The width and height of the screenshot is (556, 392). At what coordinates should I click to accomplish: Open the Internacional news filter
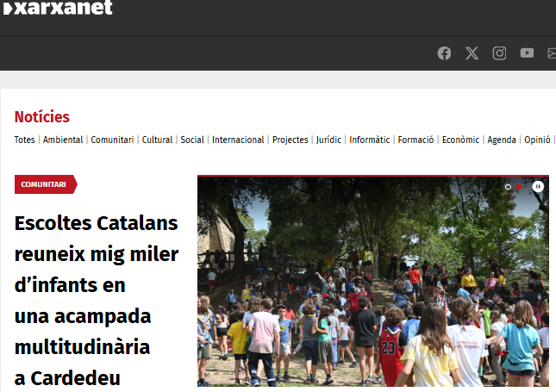point(238,140)
